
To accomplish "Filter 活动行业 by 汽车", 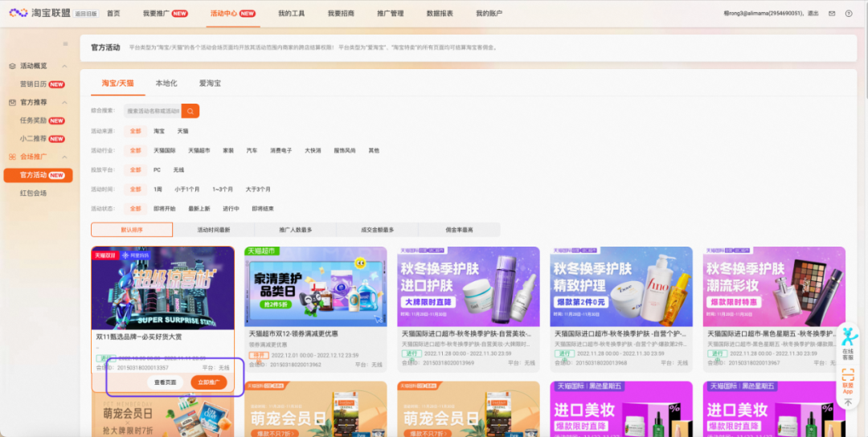I will point(252,150).
